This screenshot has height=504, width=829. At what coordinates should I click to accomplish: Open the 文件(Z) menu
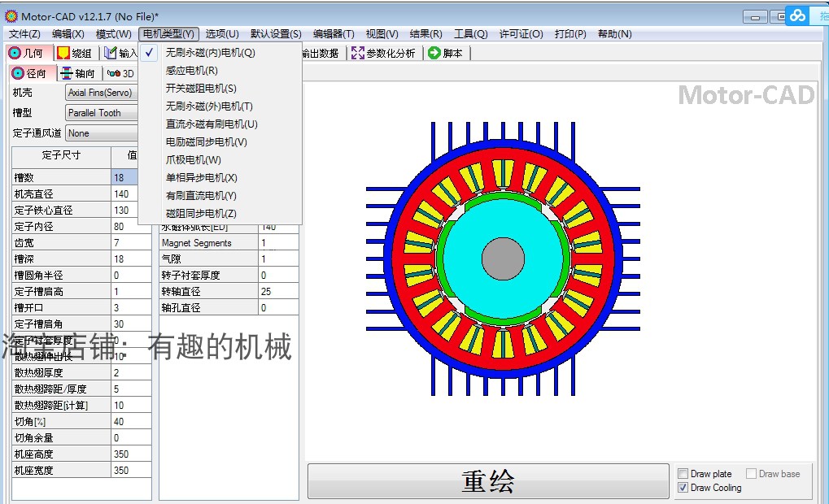24,34
